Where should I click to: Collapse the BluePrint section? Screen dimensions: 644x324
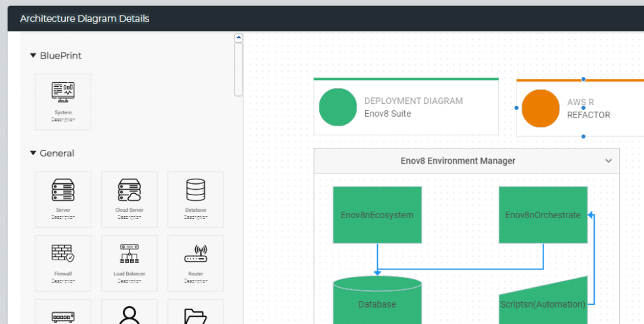34,56
